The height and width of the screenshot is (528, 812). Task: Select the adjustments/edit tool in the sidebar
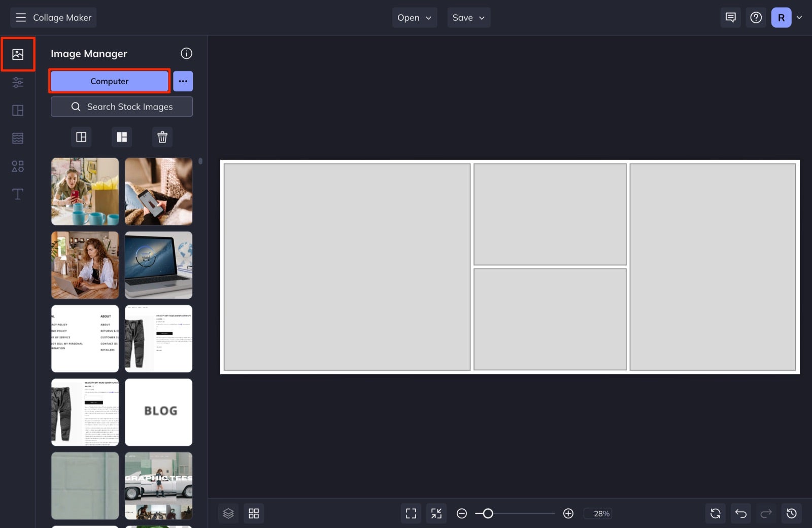pos(18,82)
